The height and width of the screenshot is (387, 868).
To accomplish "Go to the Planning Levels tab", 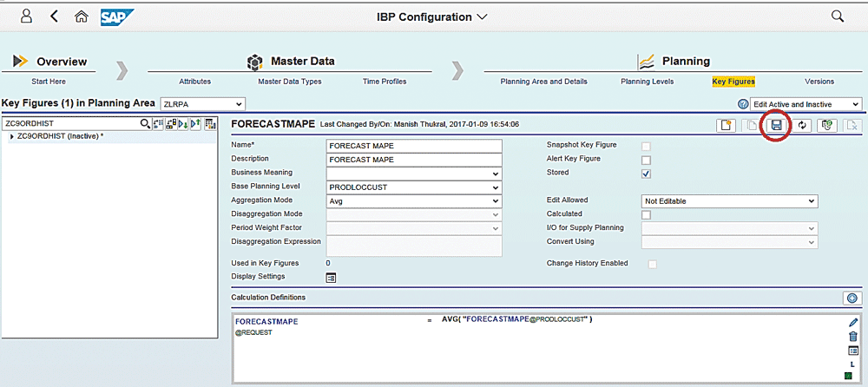I will click(x=648, y=82).
